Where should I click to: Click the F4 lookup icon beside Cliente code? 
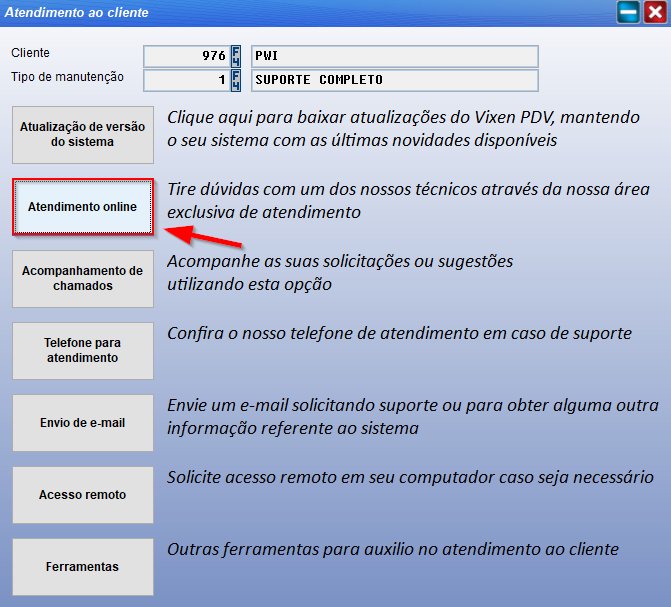click(x=236, y=56)
